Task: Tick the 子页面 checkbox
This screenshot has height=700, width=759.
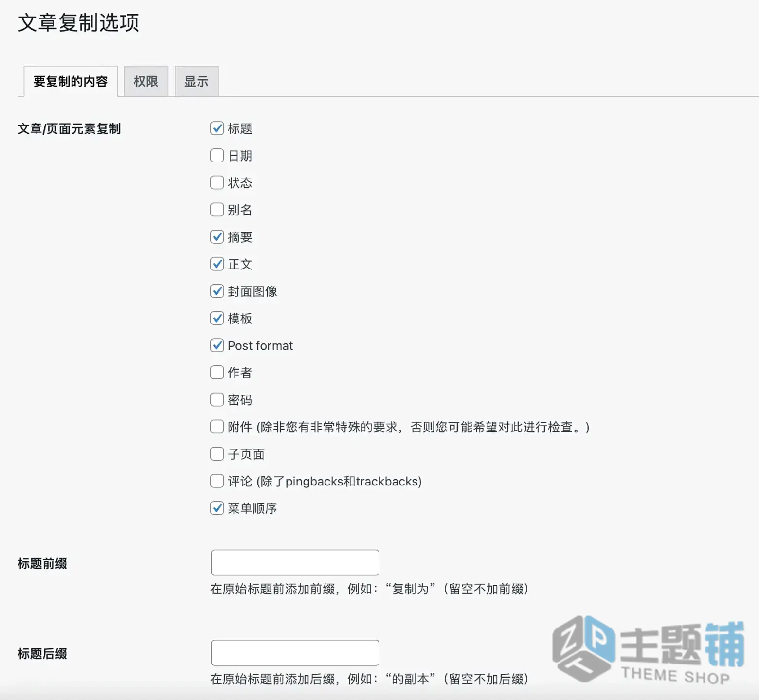Action: coord(217,454)
